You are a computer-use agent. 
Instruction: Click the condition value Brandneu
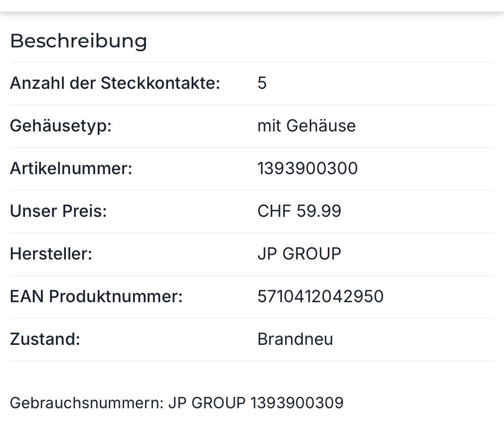[x=295, y=339]
